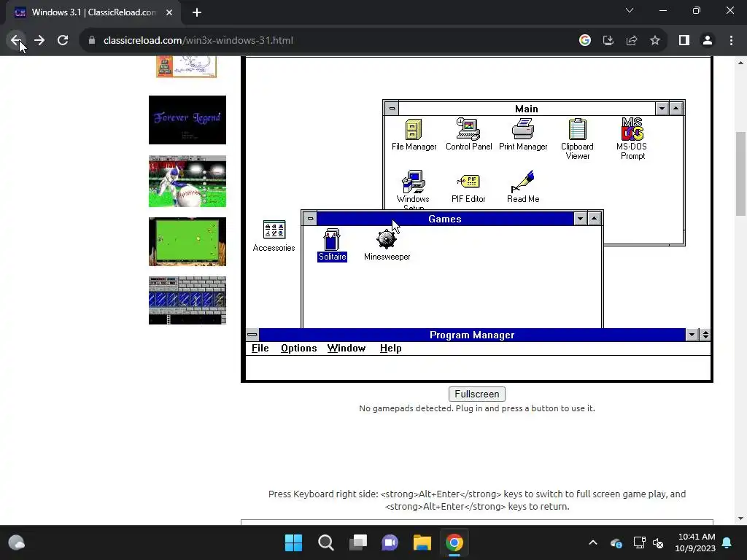Click Chrome icon on taskbar

pos(454,542)
